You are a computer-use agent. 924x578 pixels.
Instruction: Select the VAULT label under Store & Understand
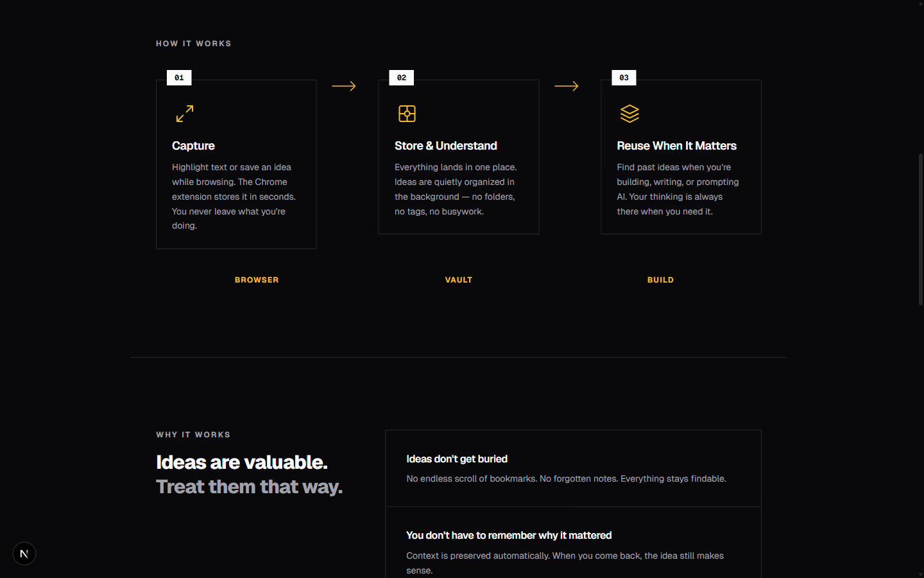coord(458,280)
